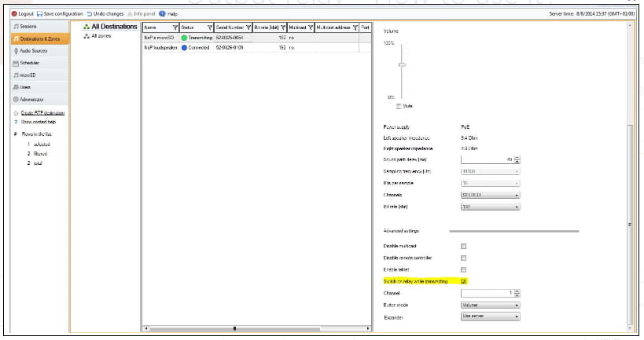The width and height of the screenshot is (644, 340).
Task: Click the table scrollbar left arrow
Action: pos(145,328)
